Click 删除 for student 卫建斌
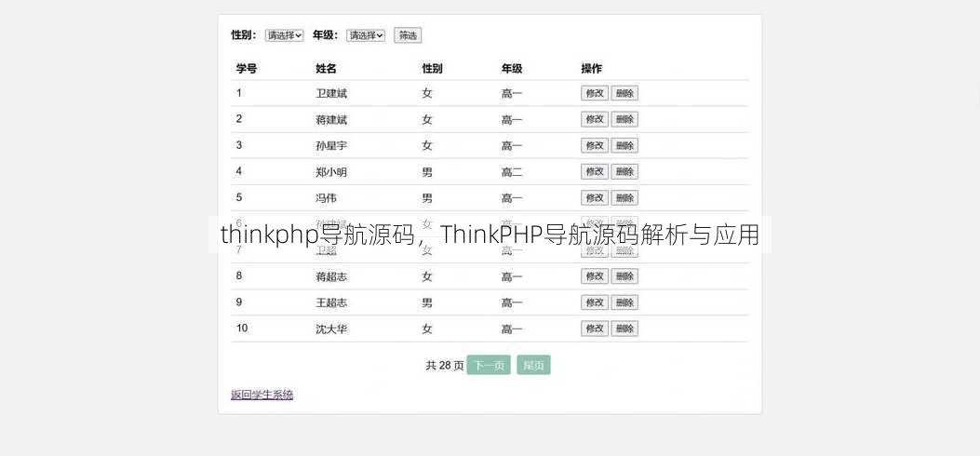 624,93
